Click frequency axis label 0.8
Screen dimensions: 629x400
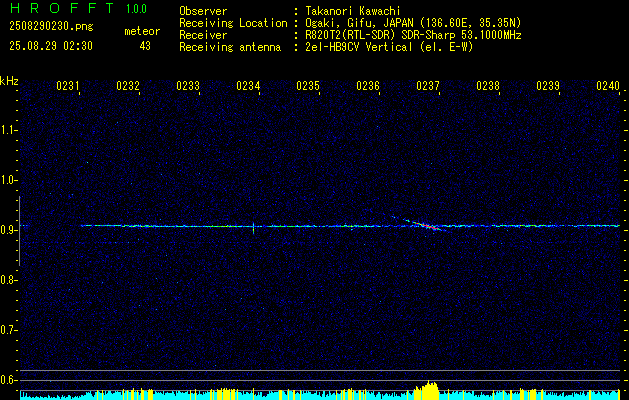(x=8, y=280)
